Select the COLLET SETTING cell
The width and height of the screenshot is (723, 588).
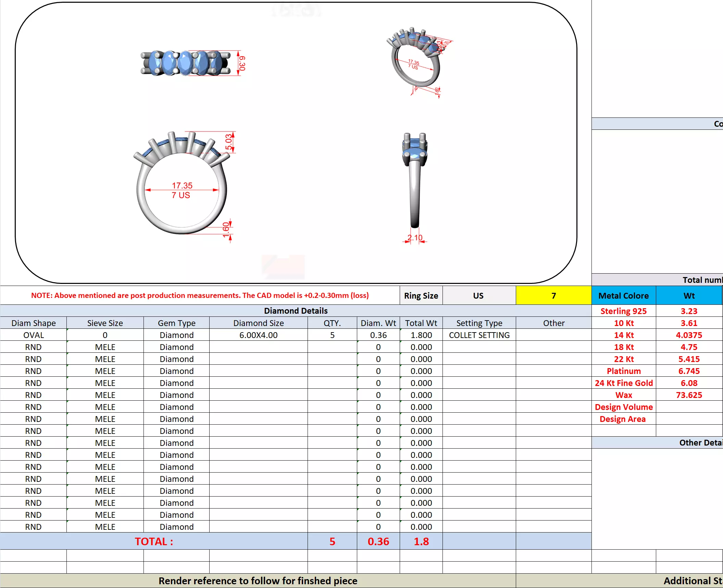tap(479, 335)
